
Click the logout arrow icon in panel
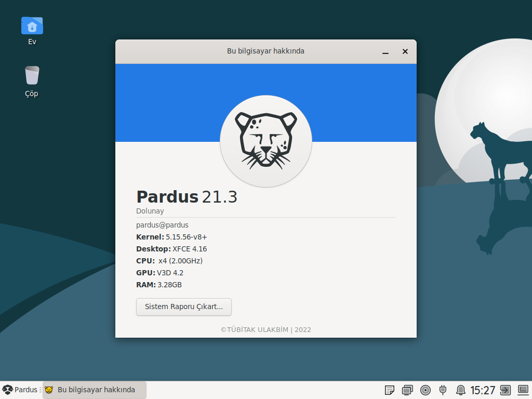[505, 390]
